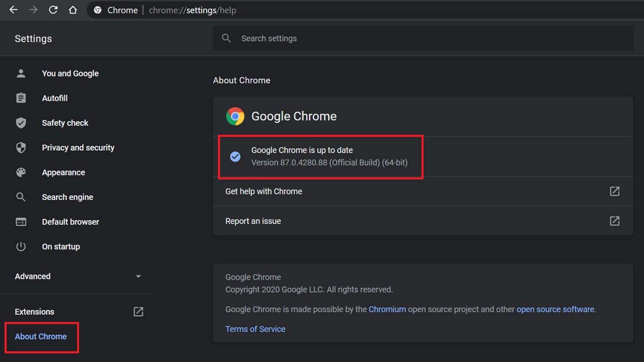Image resolution: width=644 pixels, height=362 pixels.
Task: Open the open source software link
Action: [x=555, y=310]
